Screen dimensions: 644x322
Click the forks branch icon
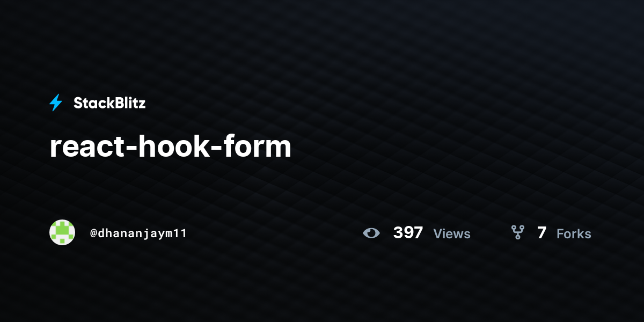(517, 232)
